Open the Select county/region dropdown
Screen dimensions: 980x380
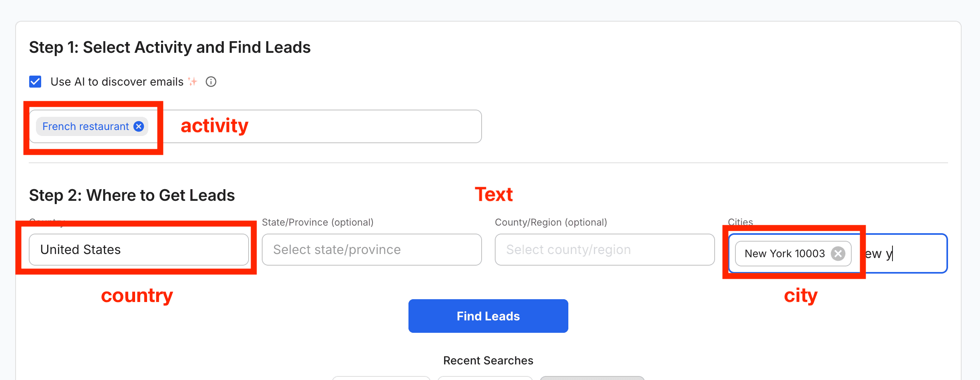pos(605,250)
